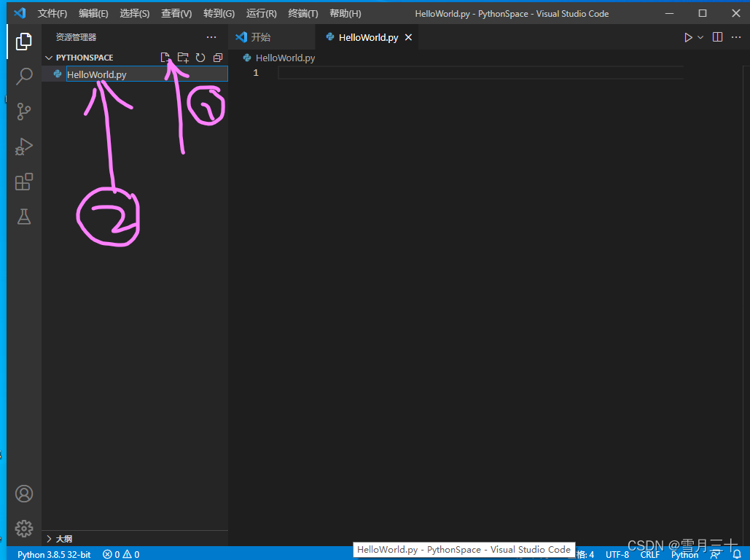
Task: Open the Testing flask view
Action: pyautogui.click(x=24, y=217)
